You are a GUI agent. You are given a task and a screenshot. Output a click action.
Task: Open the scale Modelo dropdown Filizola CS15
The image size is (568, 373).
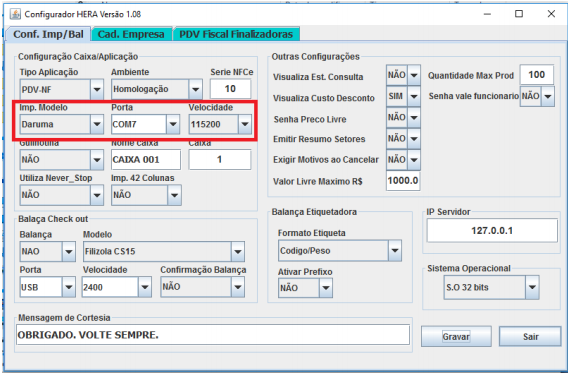164,251
